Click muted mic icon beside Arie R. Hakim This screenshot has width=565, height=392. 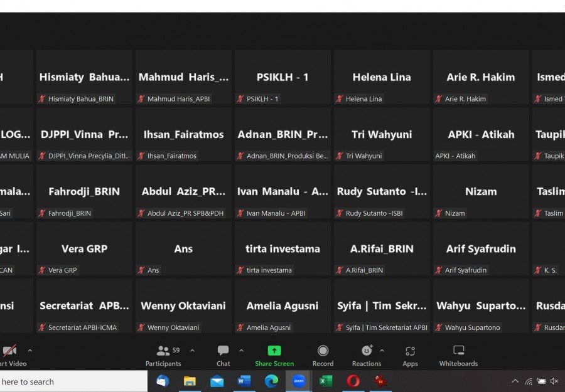tap(439, 98)
